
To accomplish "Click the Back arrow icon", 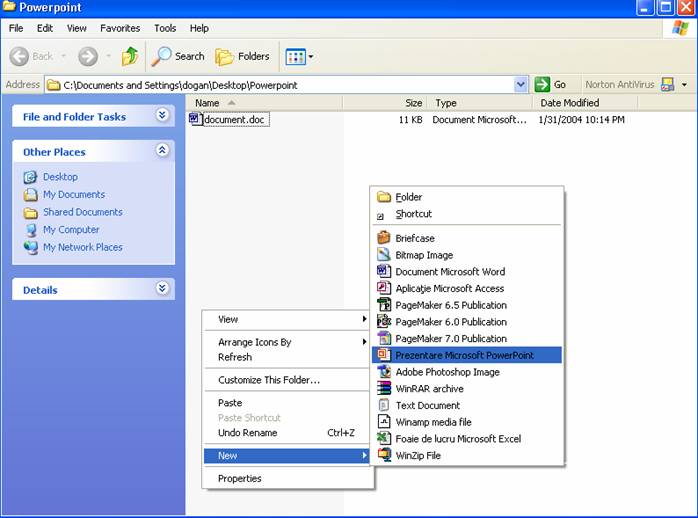I will point(19,57).
